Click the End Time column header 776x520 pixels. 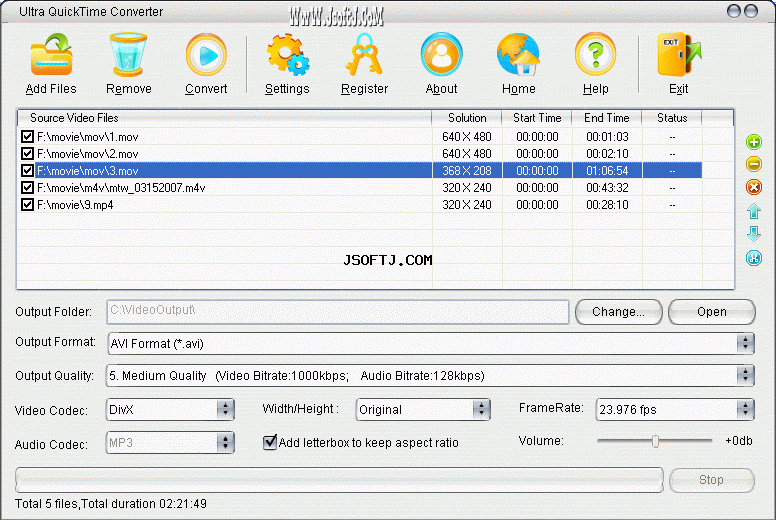607,118
